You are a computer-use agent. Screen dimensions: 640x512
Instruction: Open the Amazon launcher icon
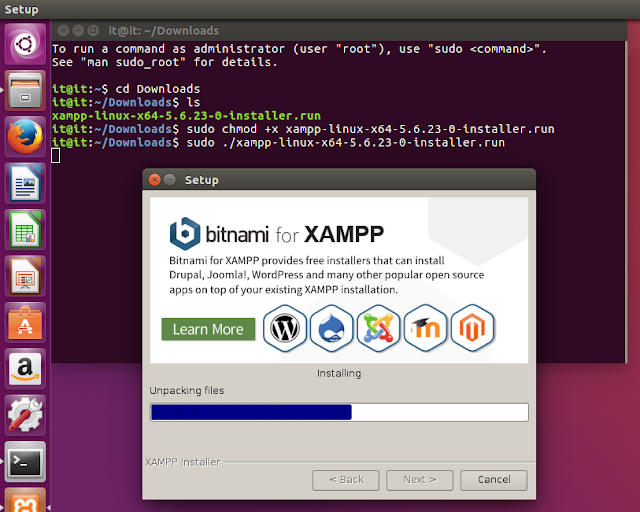tap(25, 369)
